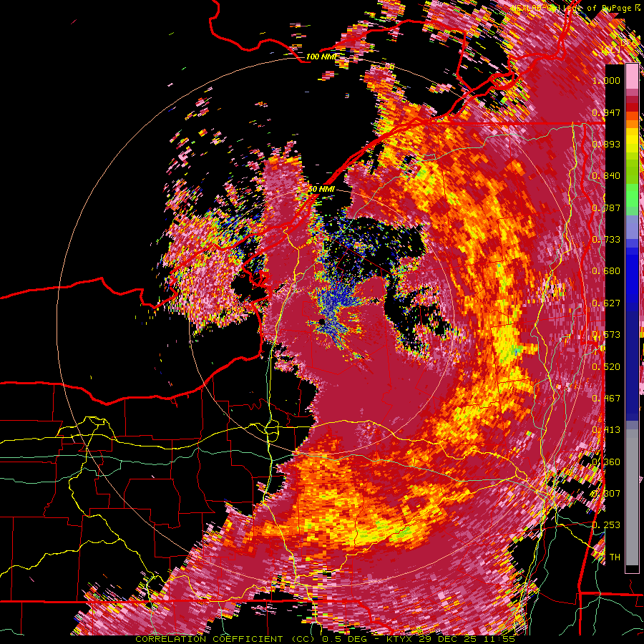
Task: Click the 0.413 legend value
Action: click(x=606, y=430)
